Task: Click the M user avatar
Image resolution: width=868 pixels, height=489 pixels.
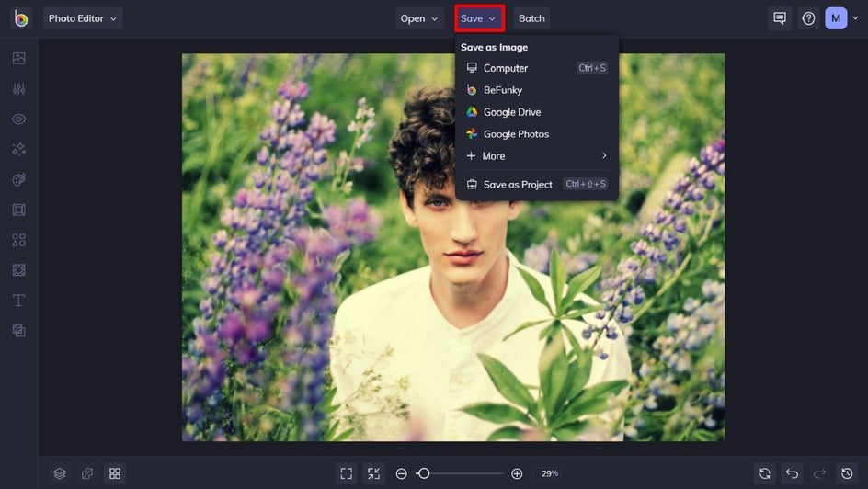Action: click(836, 18)
